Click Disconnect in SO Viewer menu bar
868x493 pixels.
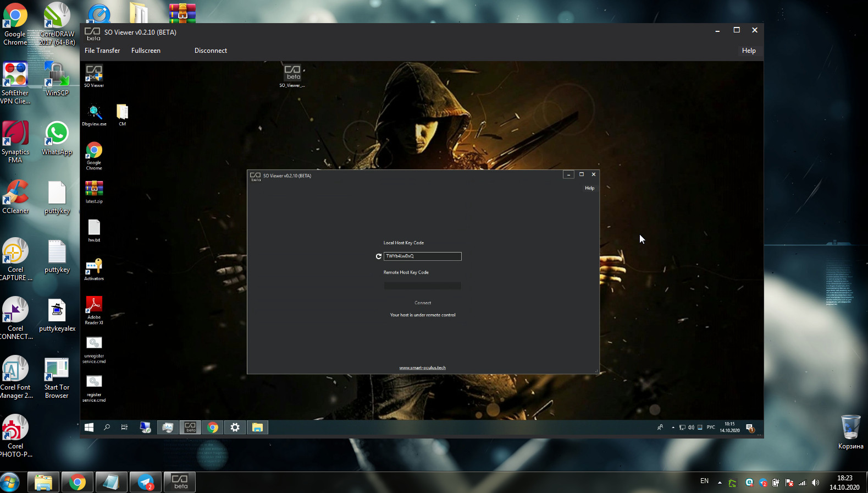pos(211,51)
